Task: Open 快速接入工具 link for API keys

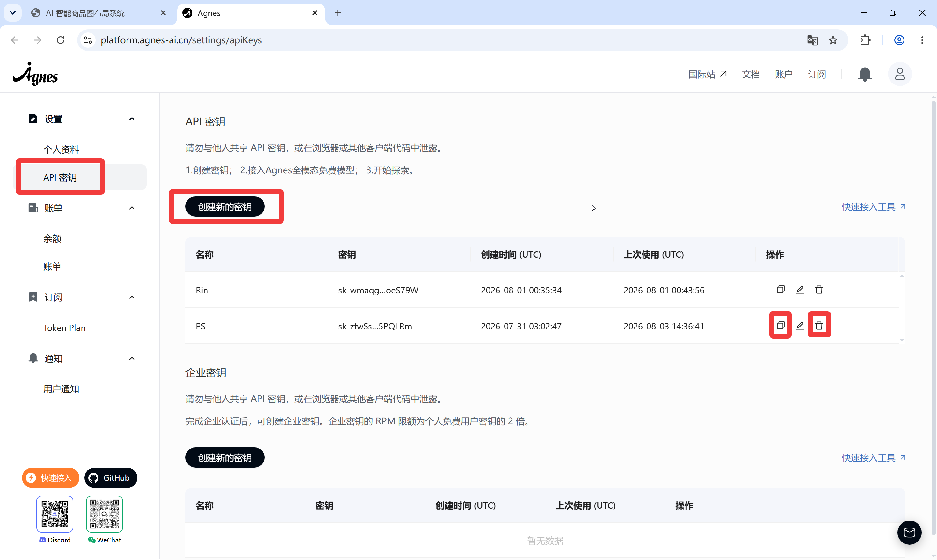Action: click(874, 207)
